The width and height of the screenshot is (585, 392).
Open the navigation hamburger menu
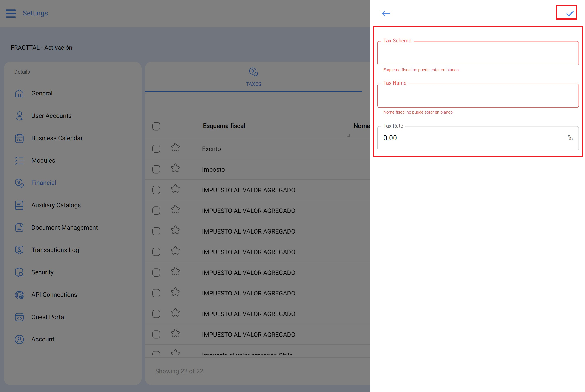[11, 13]
